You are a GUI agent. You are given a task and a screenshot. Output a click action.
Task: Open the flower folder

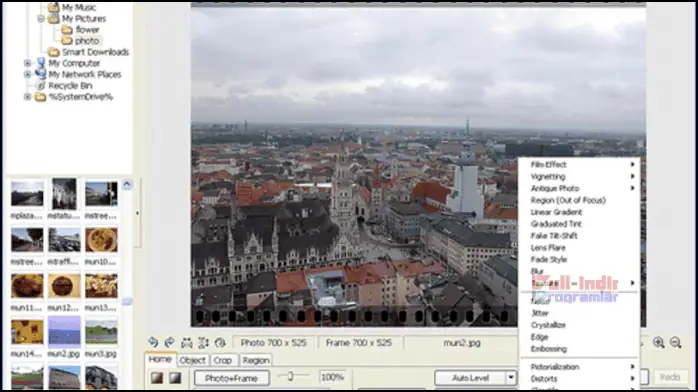(87, 30)
